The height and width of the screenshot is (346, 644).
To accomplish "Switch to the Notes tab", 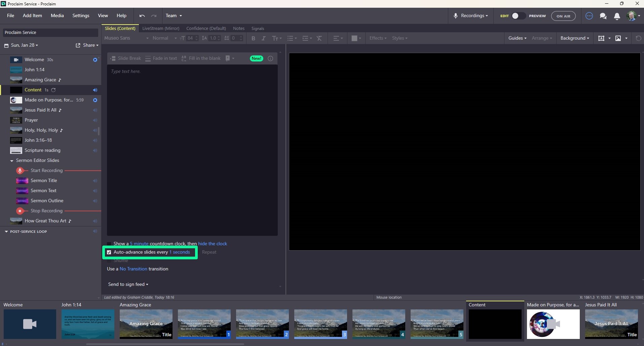I will coord(238,29).
